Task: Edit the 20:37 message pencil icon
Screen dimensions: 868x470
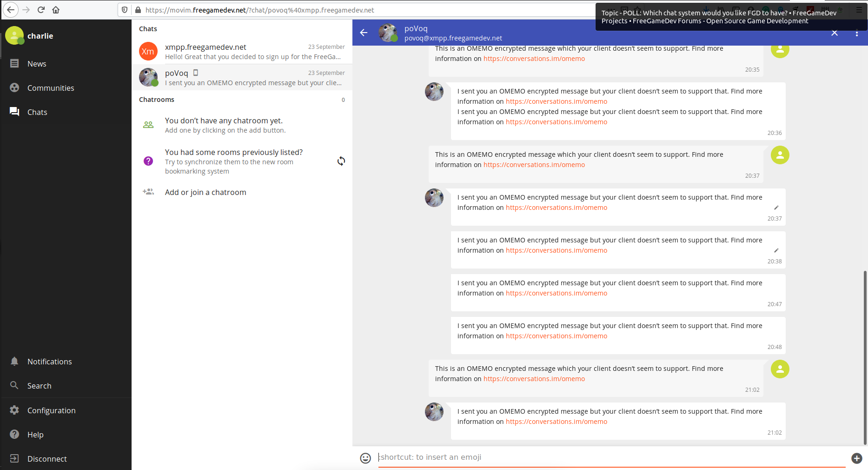Action: (x=776, y=208)
